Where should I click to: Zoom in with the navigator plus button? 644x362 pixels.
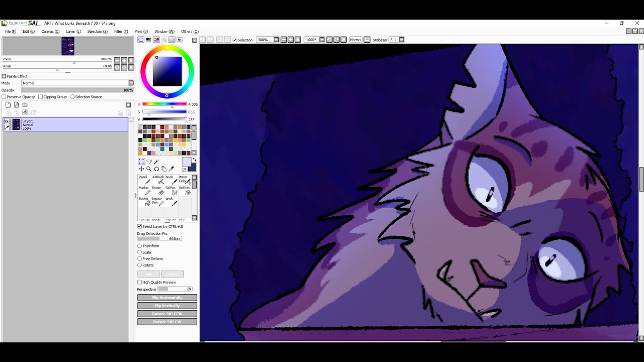(124, 60)
